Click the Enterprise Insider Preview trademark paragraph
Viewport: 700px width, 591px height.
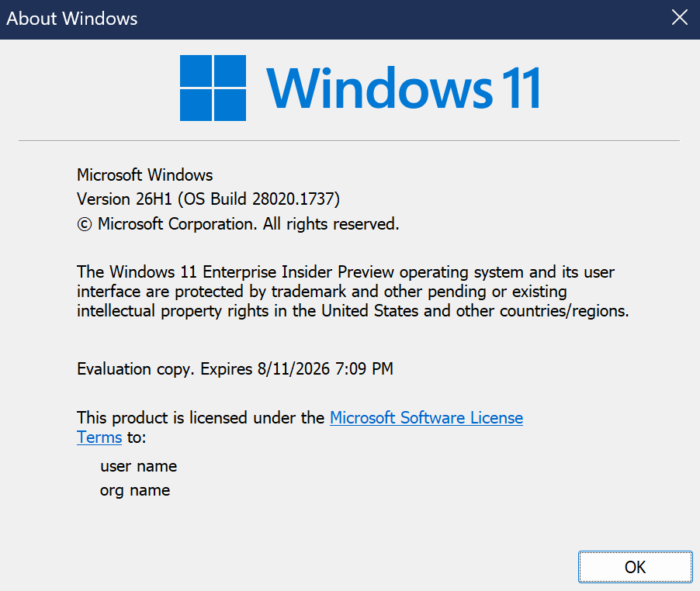[352, 292]
